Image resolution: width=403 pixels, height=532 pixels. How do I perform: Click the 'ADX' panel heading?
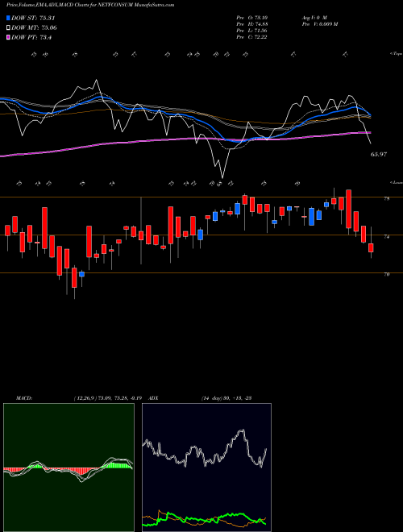(x=154, y=398)
